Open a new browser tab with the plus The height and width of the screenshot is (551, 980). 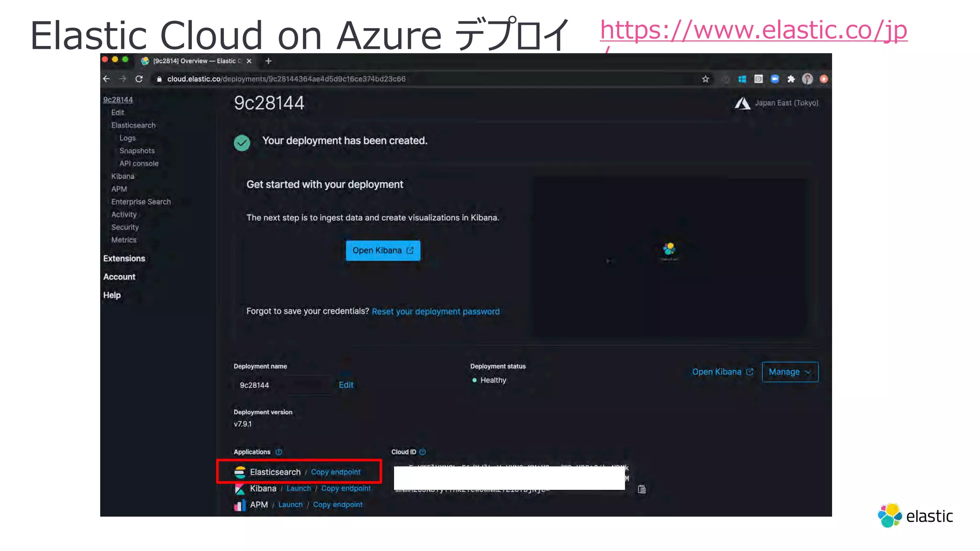(x=268, y=61)
